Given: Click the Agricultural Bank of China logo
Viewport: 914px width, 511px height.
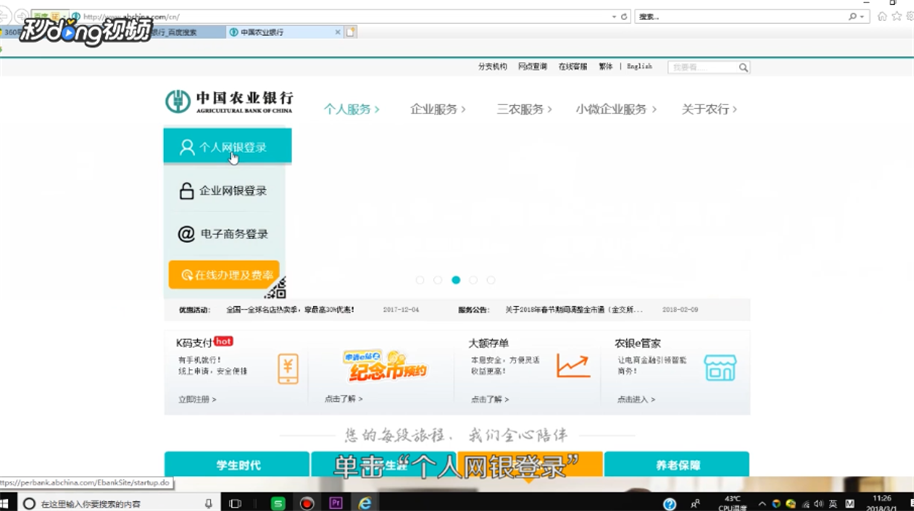Looking at the screenshot, I should click(x=228, y=102).
